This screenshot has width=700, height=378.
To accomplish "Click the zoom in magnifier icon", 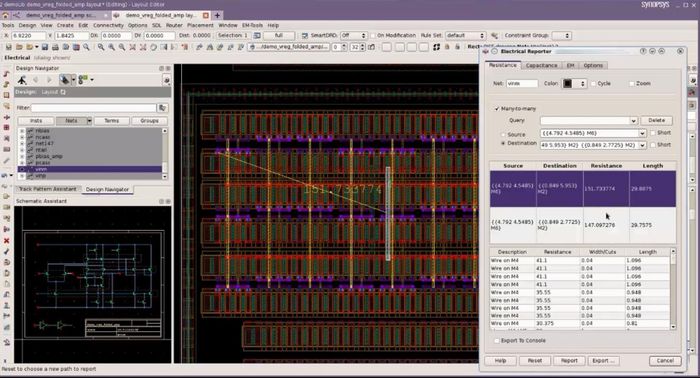I will [101, 47].
